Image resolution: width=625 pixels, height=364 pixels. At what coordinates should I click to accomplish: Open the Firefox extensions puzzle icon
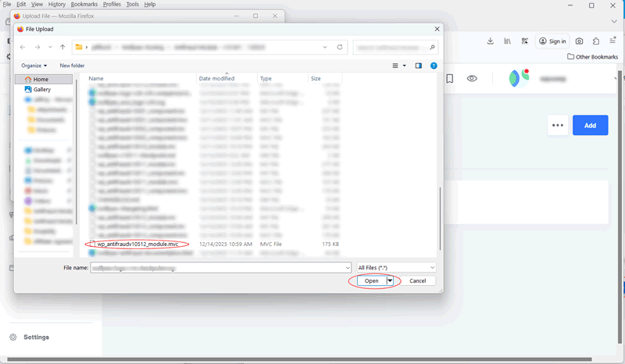click(x=596, y=41)
